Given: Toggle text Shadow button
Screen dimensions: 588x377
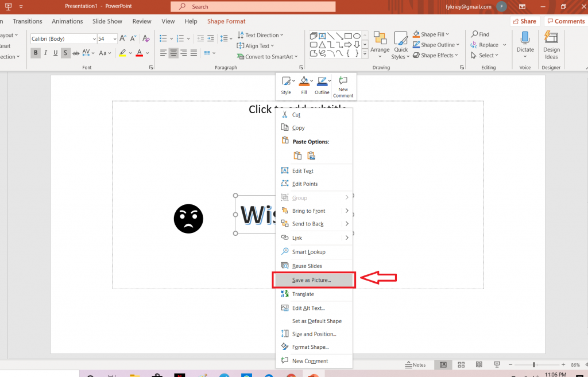Looking at the screenshot, I should (66, 53).
